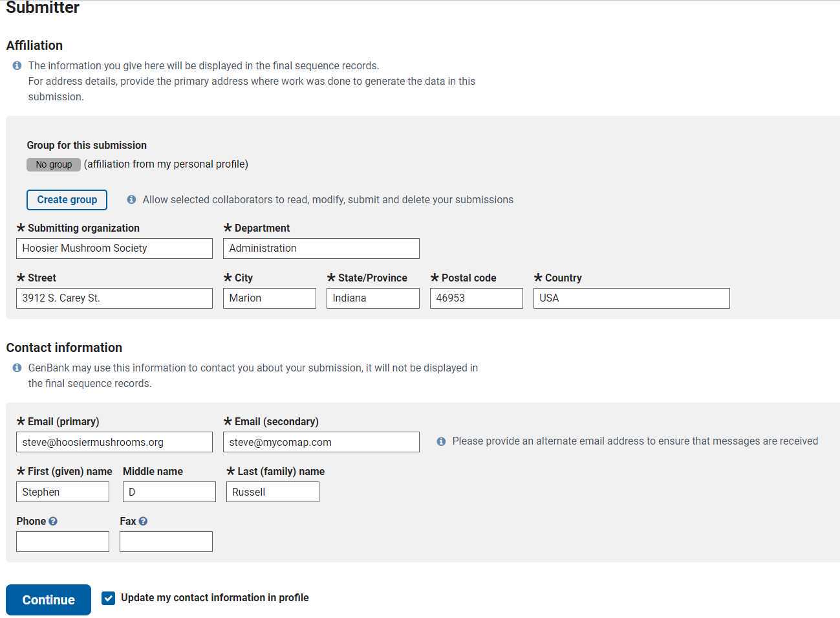This screenshot has height=618, width=840.
Task: Click the primary email input field
Action: coord(114,442)
